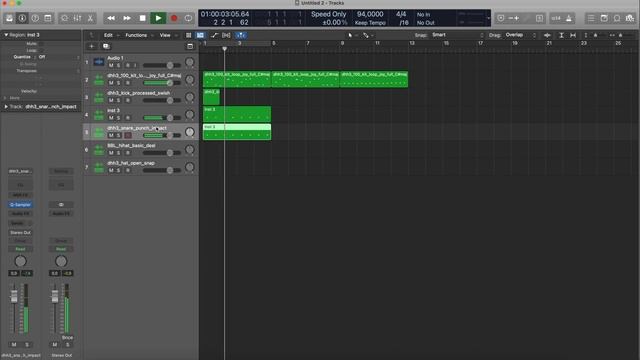Mute the dhh3_kick_processed_swish track

point(111,100)
